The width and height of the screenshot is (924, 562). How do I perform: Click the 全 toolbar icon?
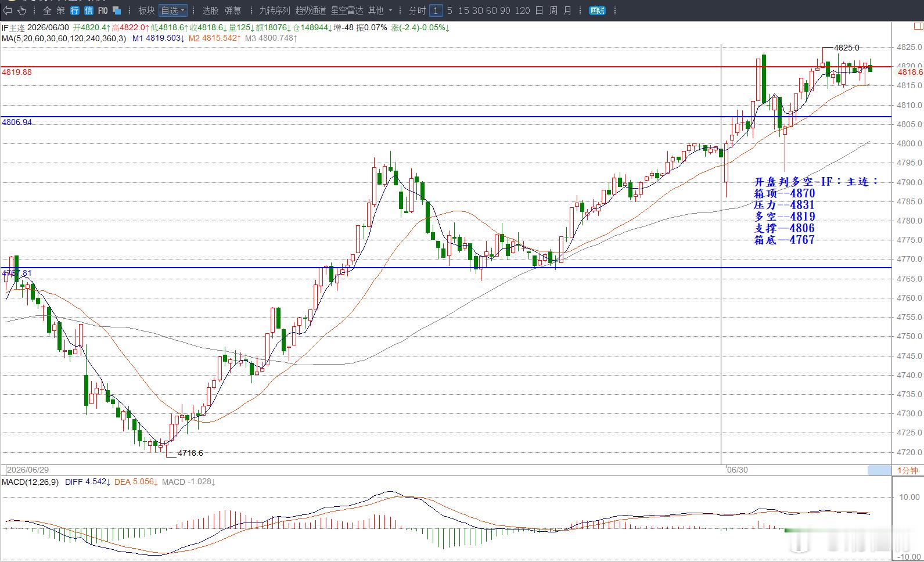click(47, 10)
